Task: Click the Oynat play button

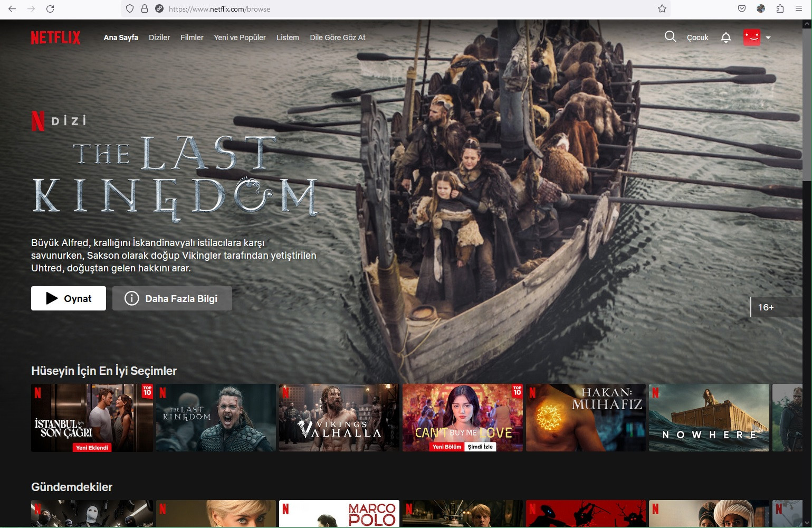Action: [x=69, y=298]
